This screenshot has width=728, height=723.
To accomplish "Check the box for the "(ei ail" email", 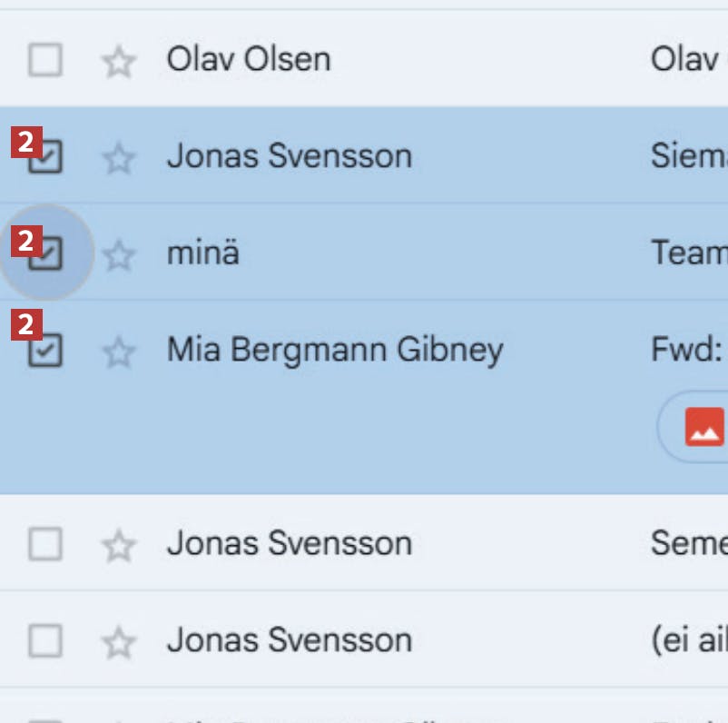I will [x=45, y=642].
